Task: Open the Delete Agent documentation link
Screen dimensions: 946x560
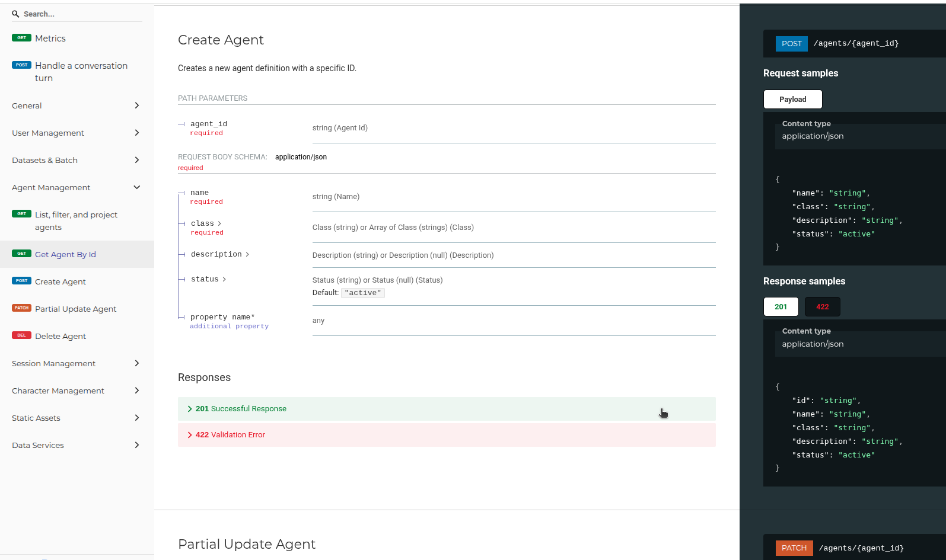Action: 60,336
